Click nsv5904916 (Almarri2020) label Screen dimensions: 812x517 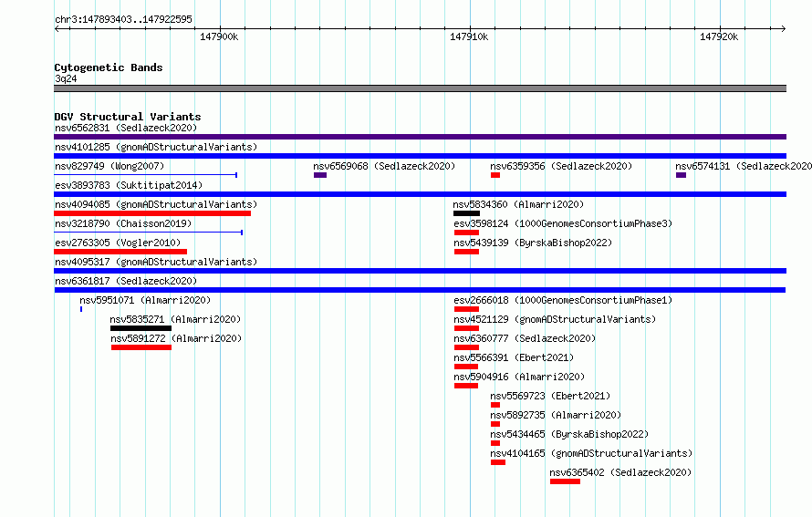pos(519,377)
